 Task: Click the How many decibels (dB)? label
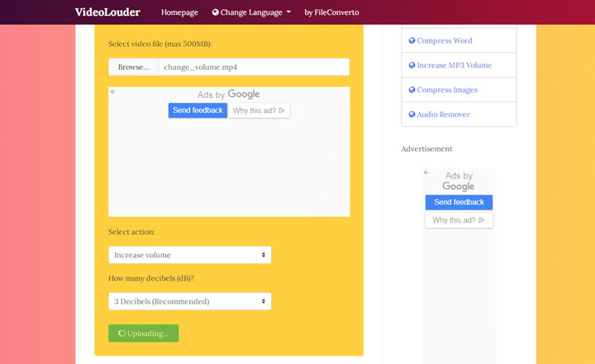click(151, 278)
